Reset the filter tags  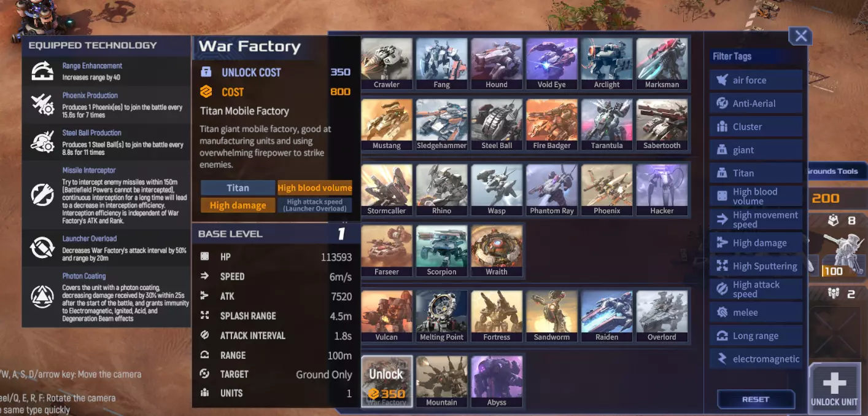(x=756, y=399)
